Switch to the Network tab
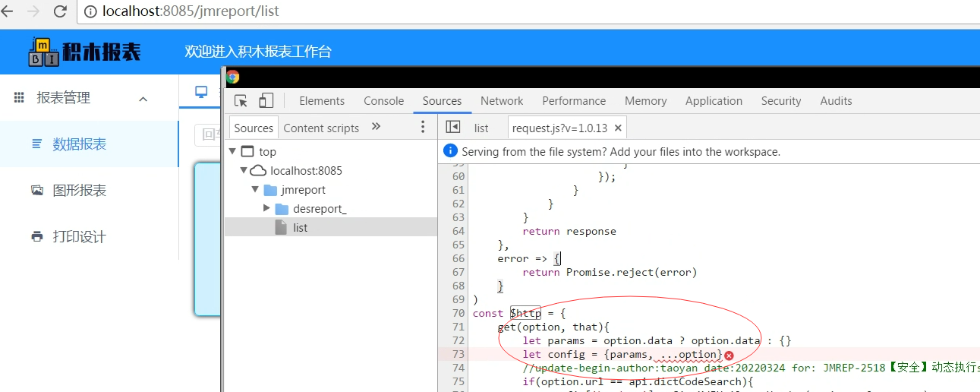 (x=502, y=100)
